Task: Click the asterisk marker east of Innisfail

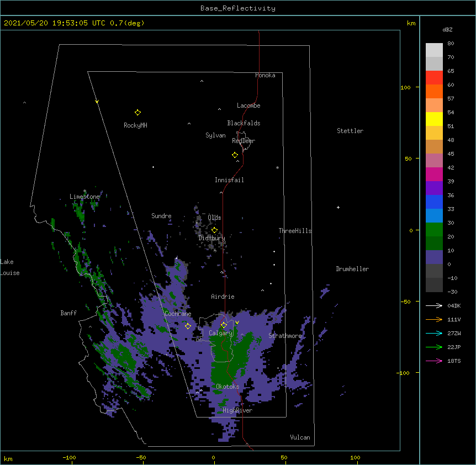Action: (x=277, y=168)
